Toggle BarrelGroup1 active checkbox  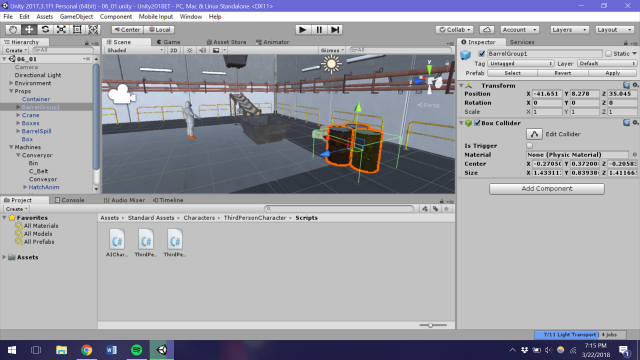click(482, 53)
